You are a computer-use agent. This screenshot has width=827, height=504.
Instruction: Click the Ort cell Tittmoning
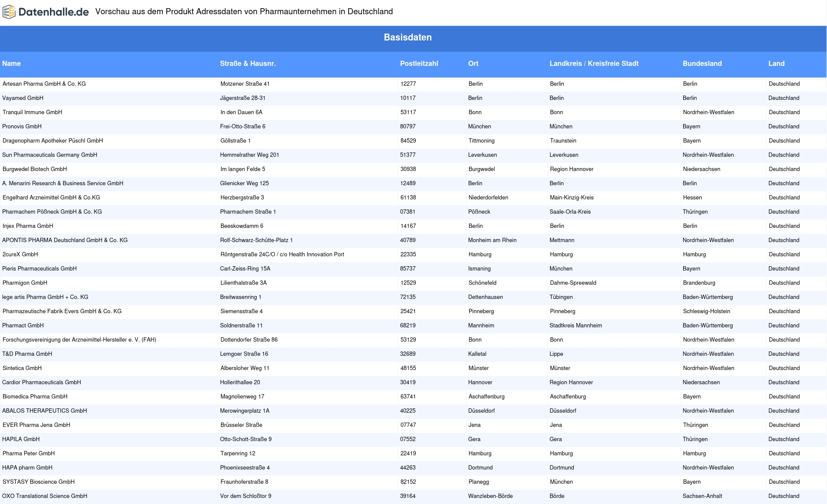(x=482, y=141)
